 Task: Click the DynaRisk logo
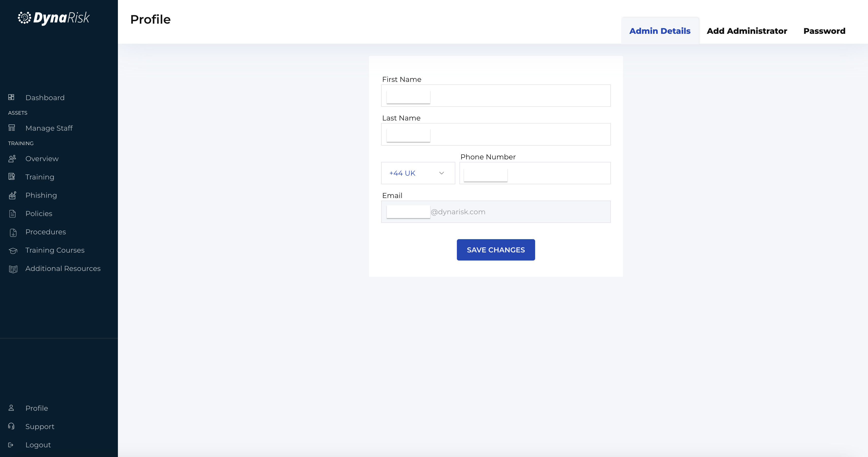pos(54,18)
